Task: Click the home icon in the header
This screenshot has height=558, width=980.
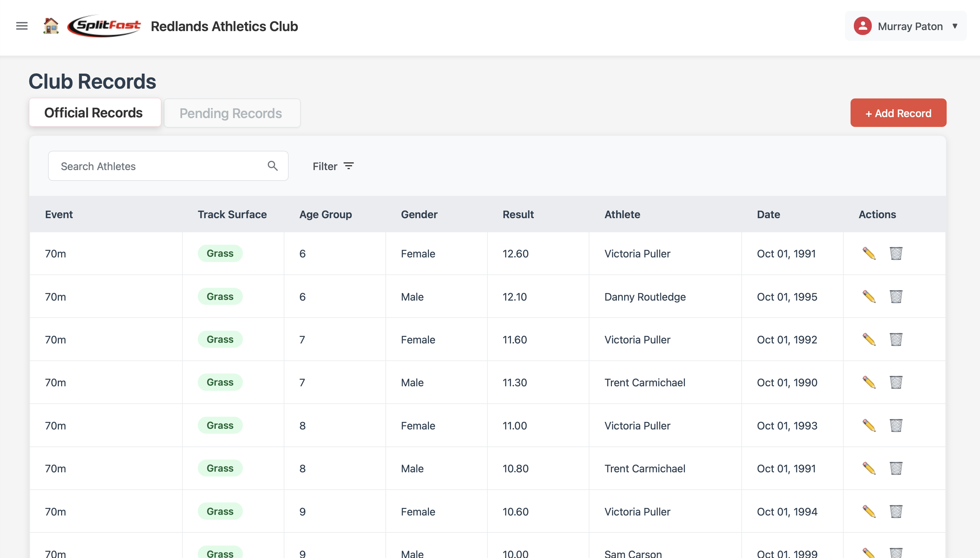Action: click(51, 26)
